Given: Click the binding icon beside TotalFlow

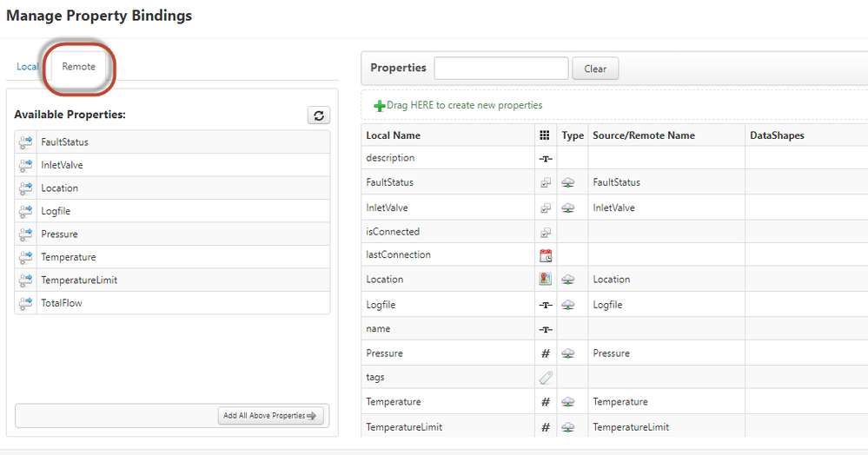Looking at the screenshot, I should click(25, 303).
